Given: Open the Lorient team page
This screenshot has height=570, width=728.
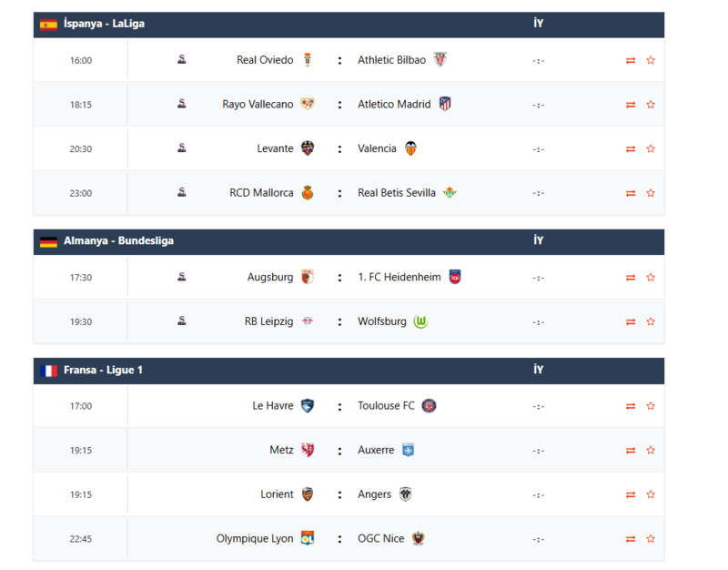Looking at the screenshot, I should click(x=277, y=494).
